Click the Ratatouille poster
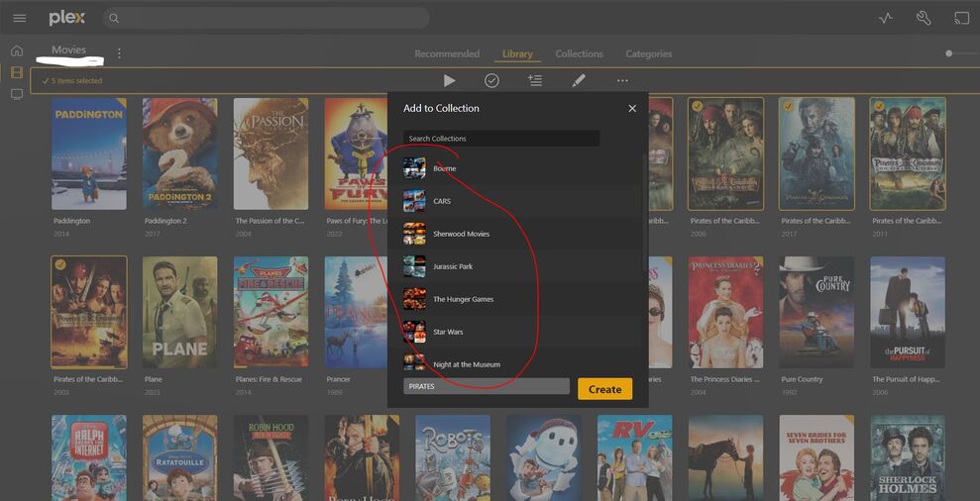 [x=180, y=457]
